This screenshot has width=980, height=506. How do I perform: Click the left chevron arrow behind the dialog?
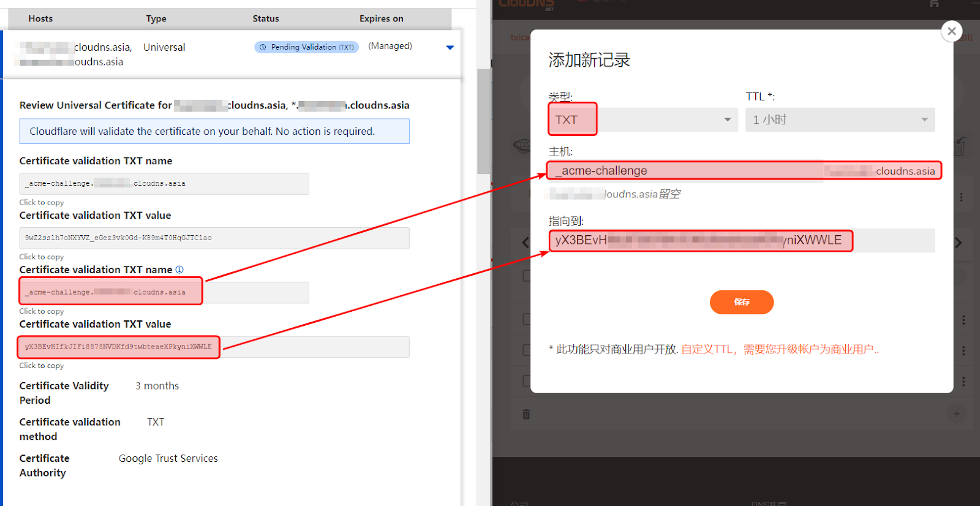pos(525,243)
